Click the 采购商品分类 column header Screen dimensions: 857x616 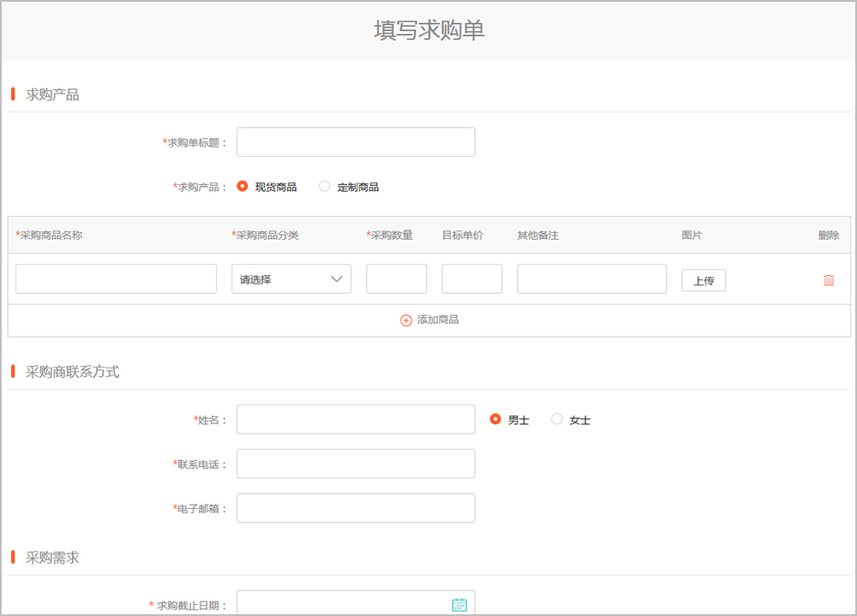[x=265, y=235]
